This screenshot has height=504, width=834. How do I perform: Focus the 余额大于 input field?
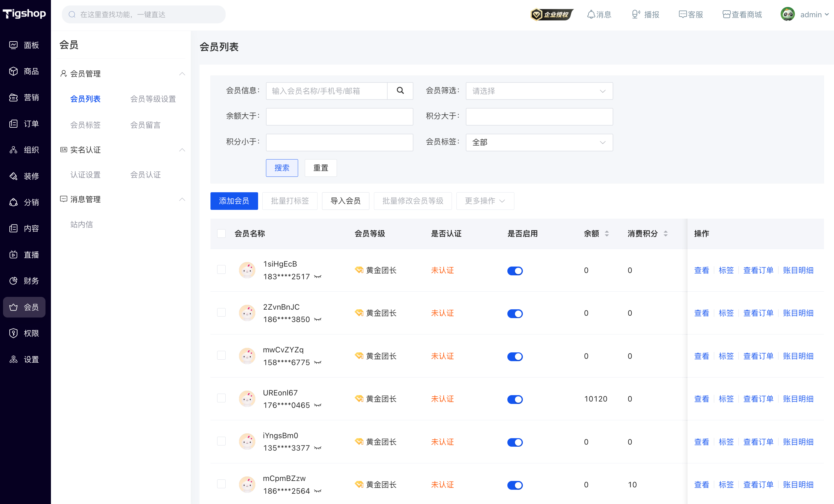click(x=339, y=117)
